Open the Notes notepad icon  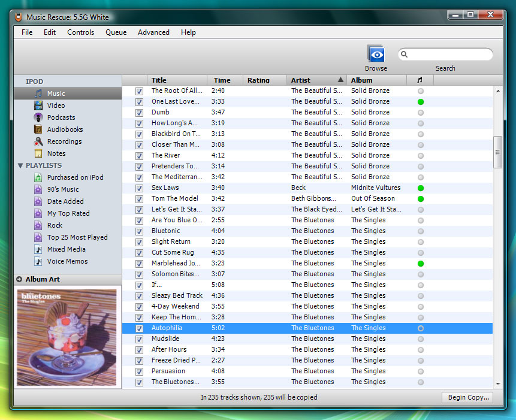coord(38,153)
